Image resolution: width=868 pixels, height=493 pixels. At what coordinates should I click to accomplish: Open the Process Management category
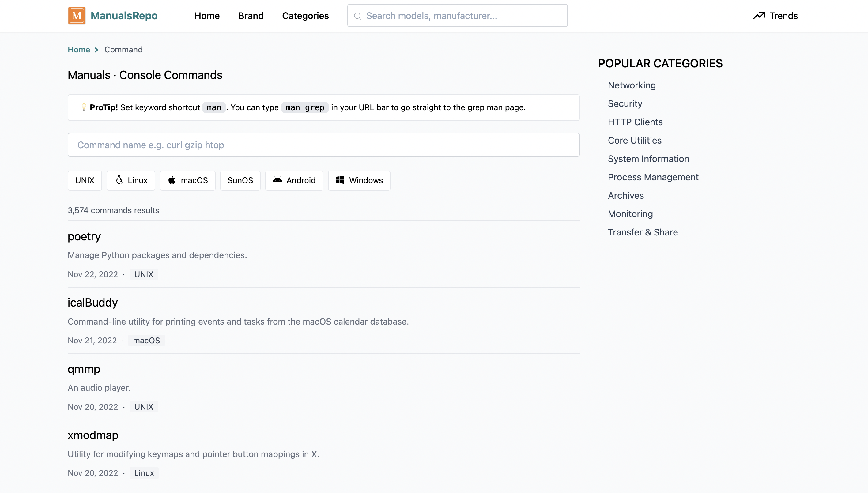point(653,177)
